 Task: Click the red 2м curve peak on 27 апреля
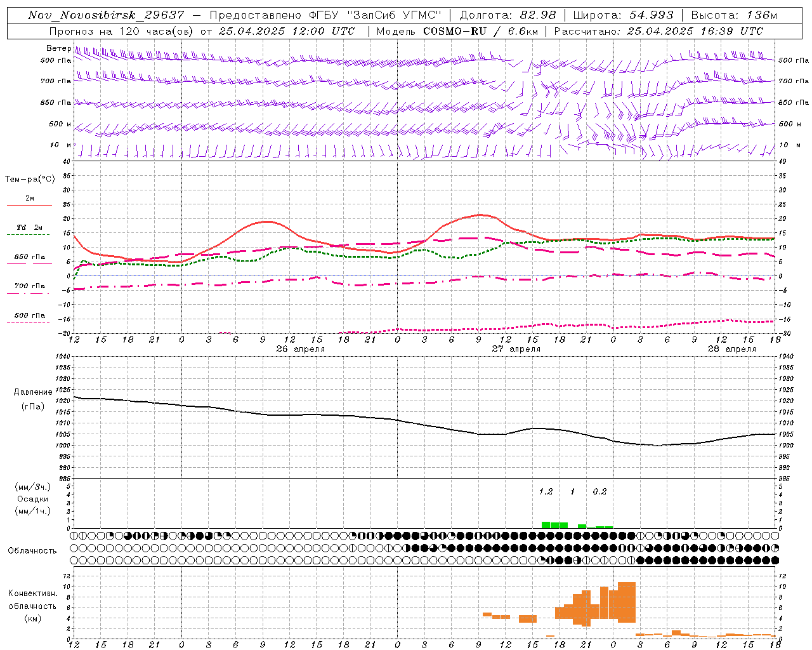480,215
